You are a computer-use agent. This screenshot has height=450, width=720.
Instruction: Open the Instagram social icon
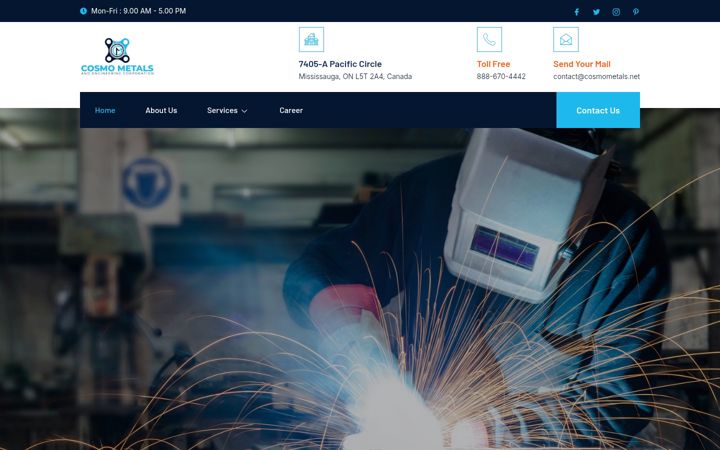[616, 12]
